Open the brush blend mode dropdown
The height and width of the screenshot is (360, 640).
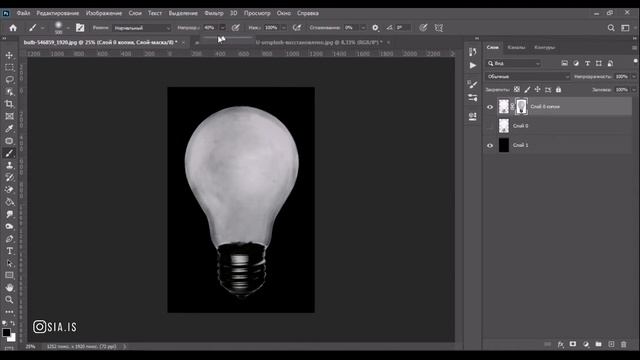coord(141,28)
